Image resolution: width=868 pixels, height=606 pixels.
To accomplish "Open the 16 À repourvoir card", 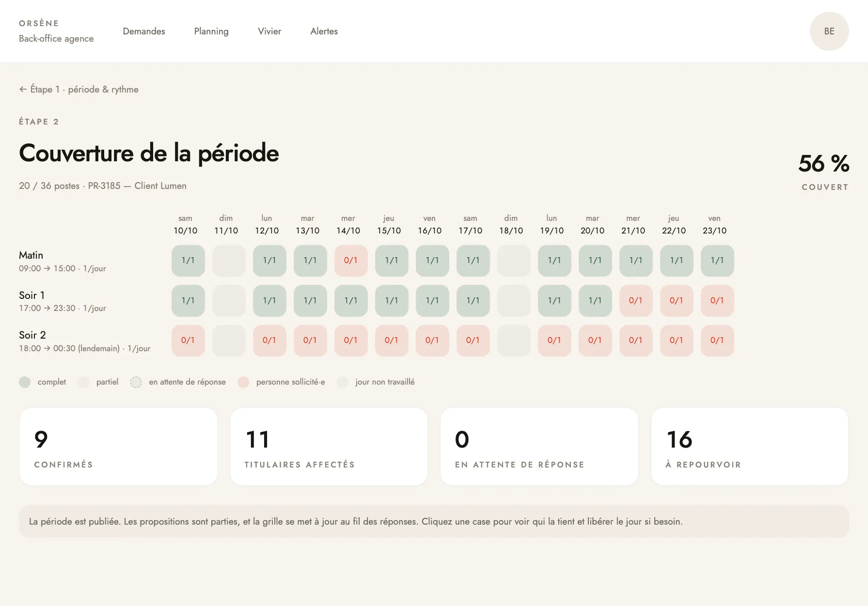I will pyautogui.click(x=750, y=447).
